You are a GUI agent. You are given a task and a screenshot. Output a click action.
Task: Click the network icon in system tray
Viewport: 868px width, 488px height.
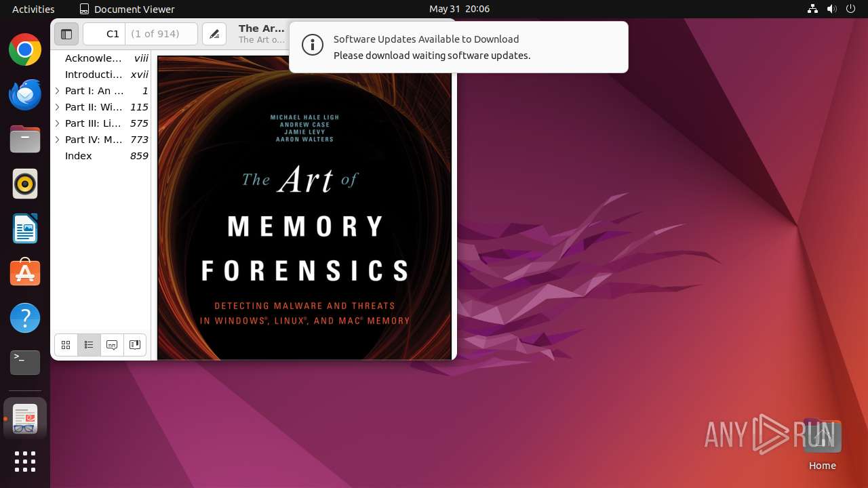pyautogui.click(x=812, y=9)
